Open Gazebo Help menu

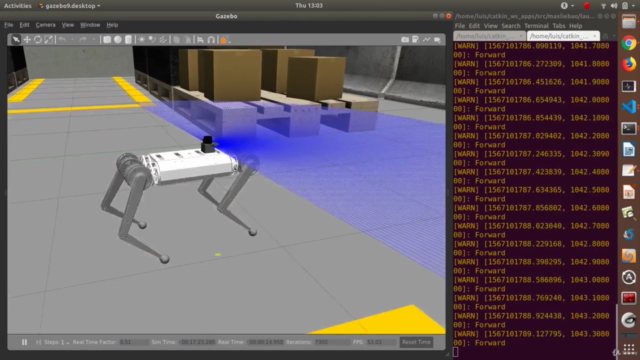coord(112,25)
